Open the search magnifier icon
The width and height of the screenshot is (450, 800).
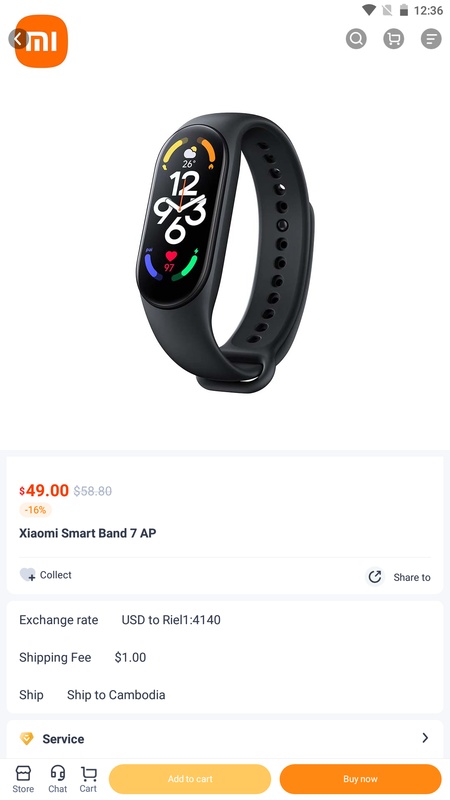(x=356, y=39)
